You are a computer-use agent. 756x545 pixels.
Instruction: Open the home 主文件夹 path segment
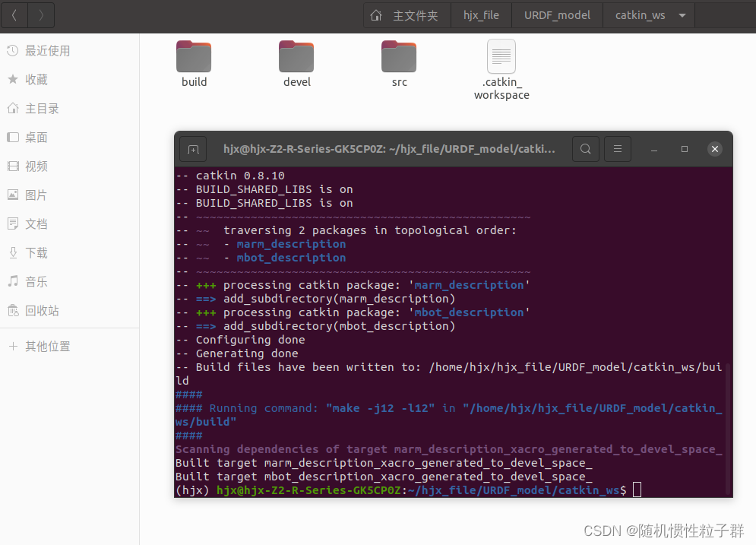click(406, 15)
